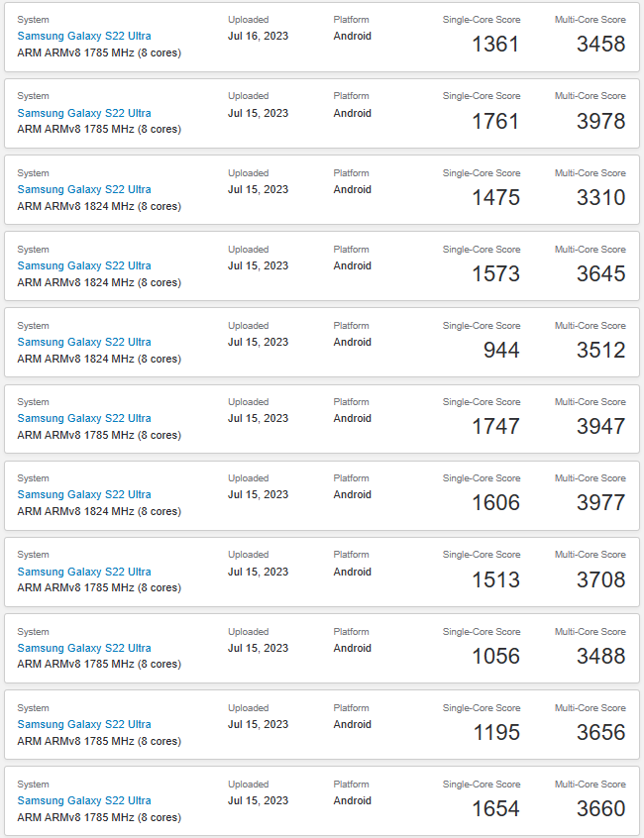
Task: Click the multi-core score 3978
Action: [600, 121]
